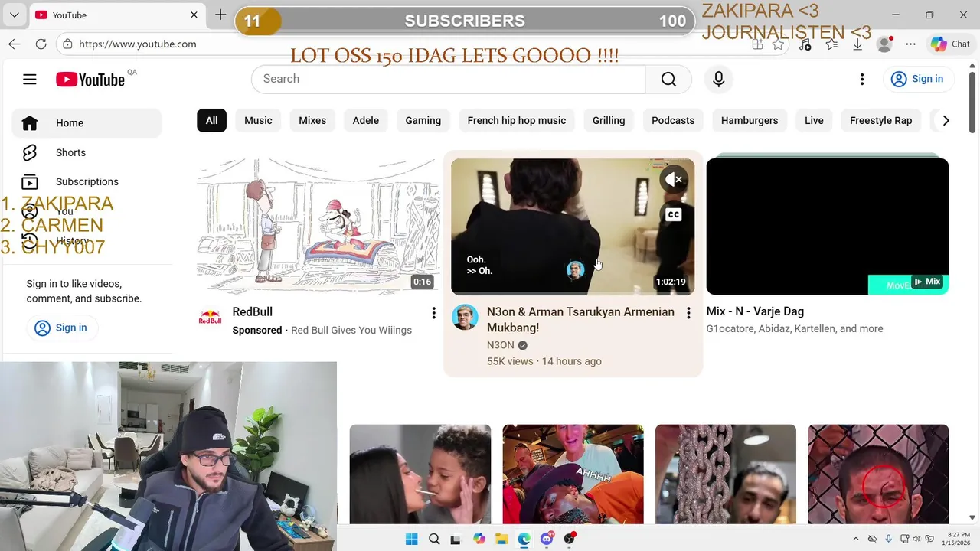The image size is (980, 551).
Task: Open Microsoft Edge from taskbar
Action: 524,539
